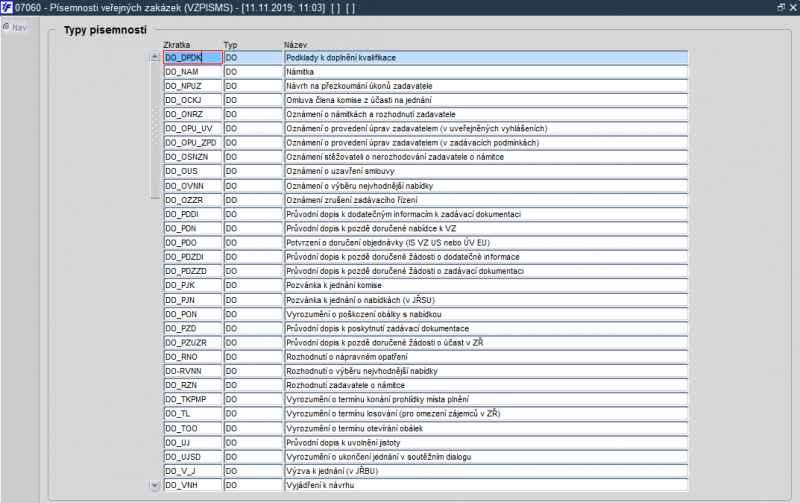Click the Nav icon in left sidebar
The image size is (800, 503).
pos(6,27)
